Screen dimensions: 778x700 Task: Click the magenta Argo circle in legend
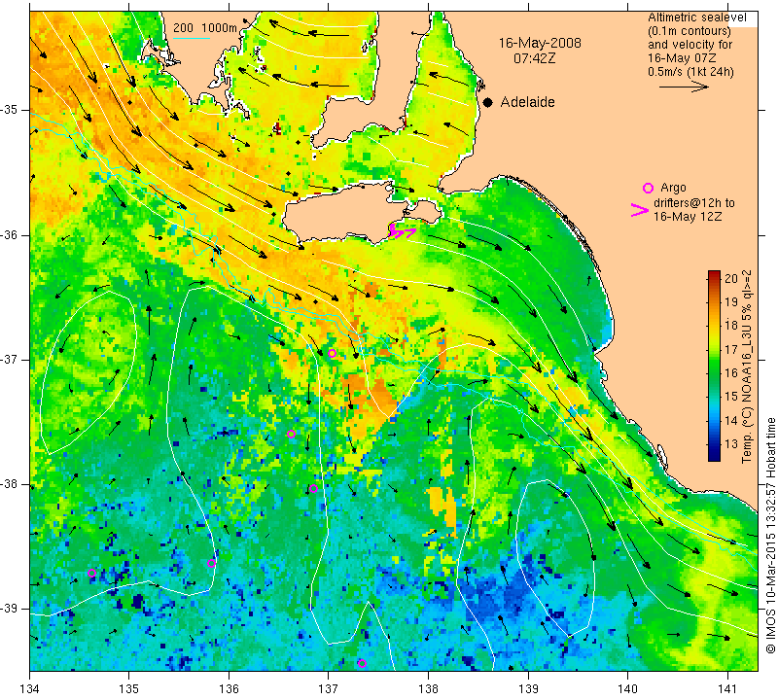coord(648,188)
